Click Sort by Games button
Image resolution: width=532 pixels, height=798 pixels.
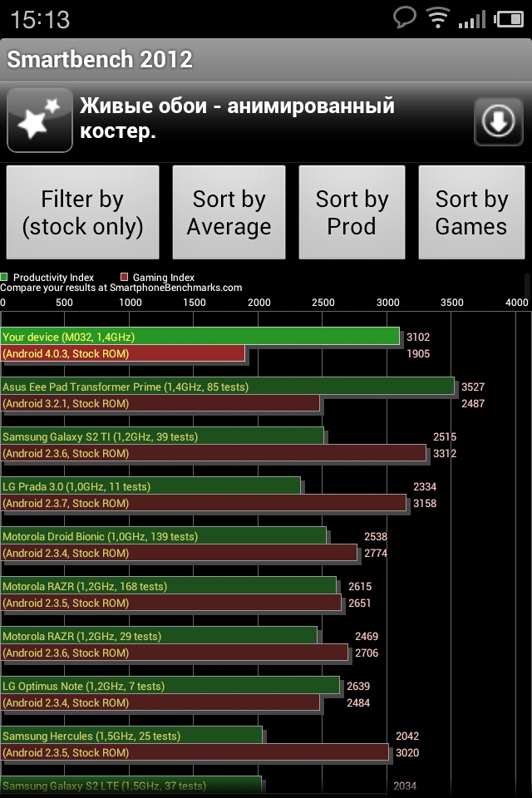point(471,212)
